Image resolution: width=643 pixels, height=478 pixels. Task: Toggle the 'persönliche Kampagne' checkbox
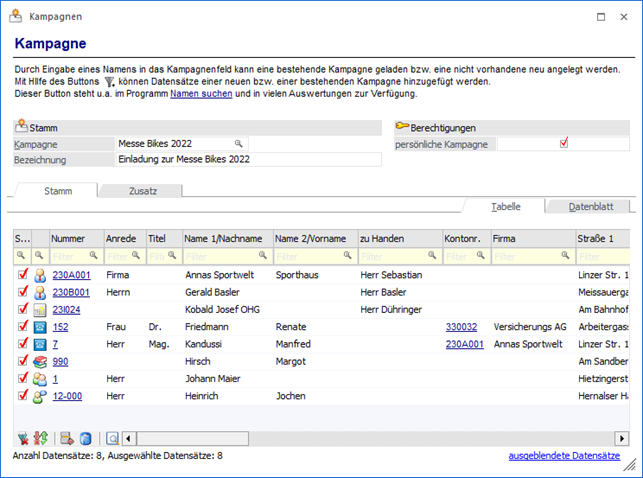tap(564, 143)
